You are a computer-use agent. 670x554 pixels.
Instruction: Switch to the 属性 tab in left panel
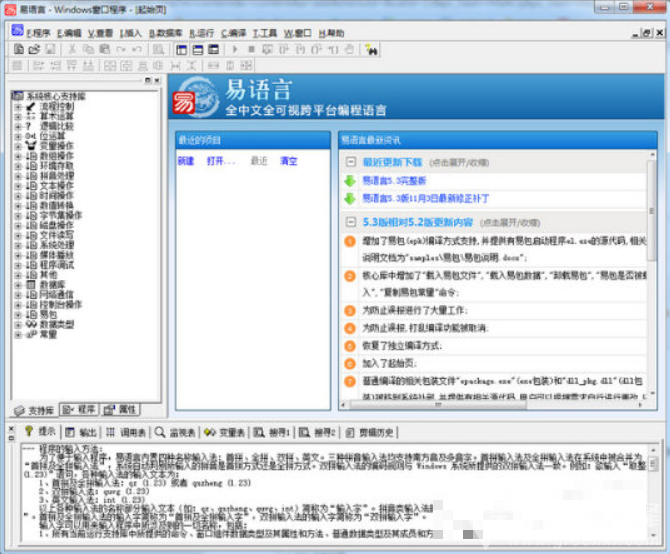[120, 410]
